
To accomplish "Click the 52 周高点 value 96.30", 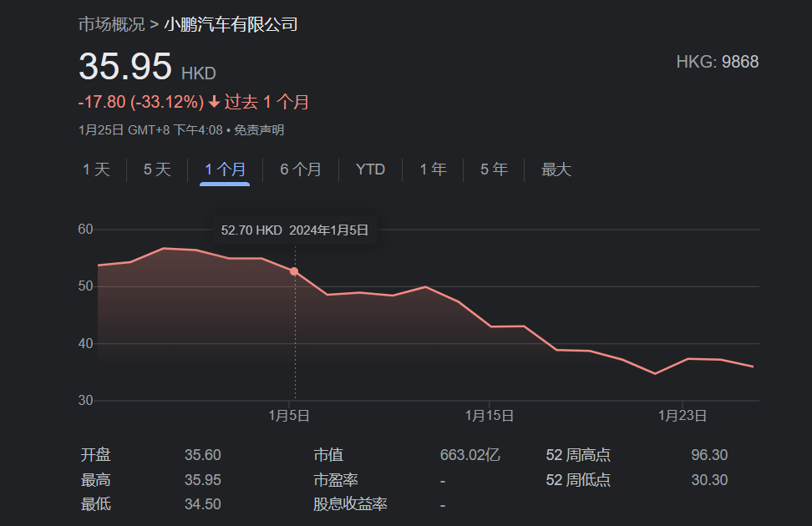I will [x=709, y=455].
